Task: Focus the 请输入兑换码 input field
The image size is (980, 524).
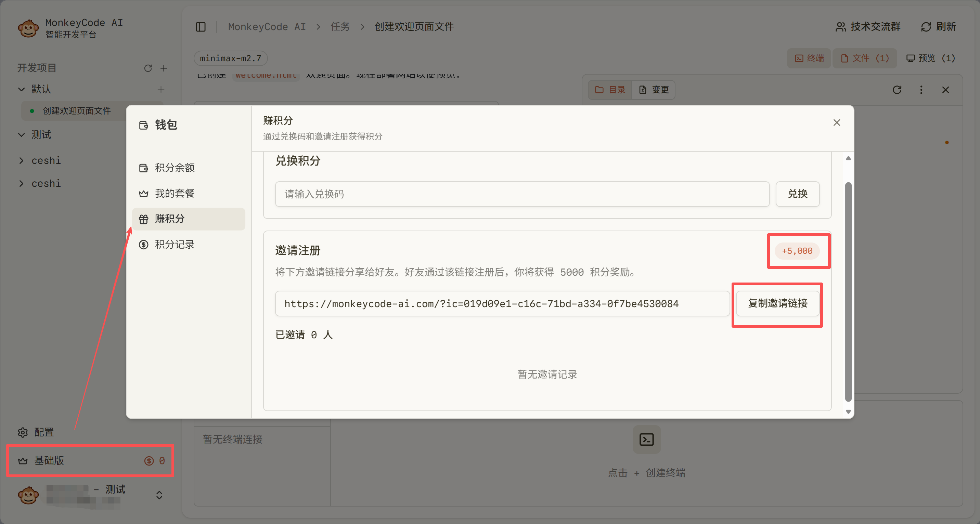Action: (522, 194)
